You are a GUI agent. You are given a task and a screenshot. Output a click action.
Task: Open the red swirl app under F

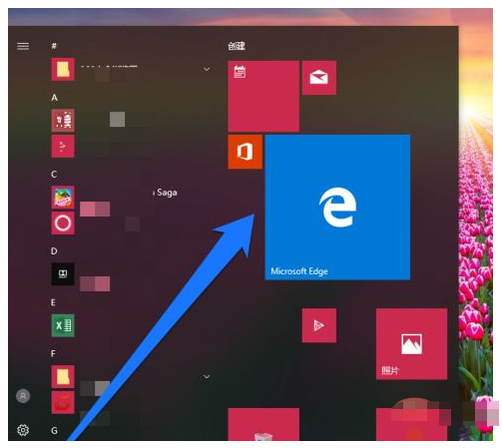(63, 402)
